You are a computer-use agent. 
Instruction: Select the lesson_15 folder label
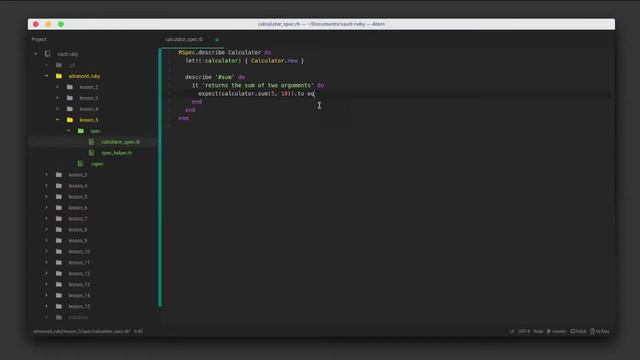pyautogui.click(x=79, y=306)
